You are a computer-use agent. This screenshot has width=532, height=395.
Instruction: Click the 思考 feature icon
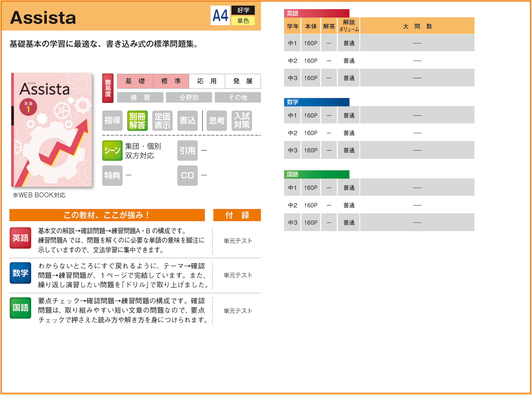point(216,121)
